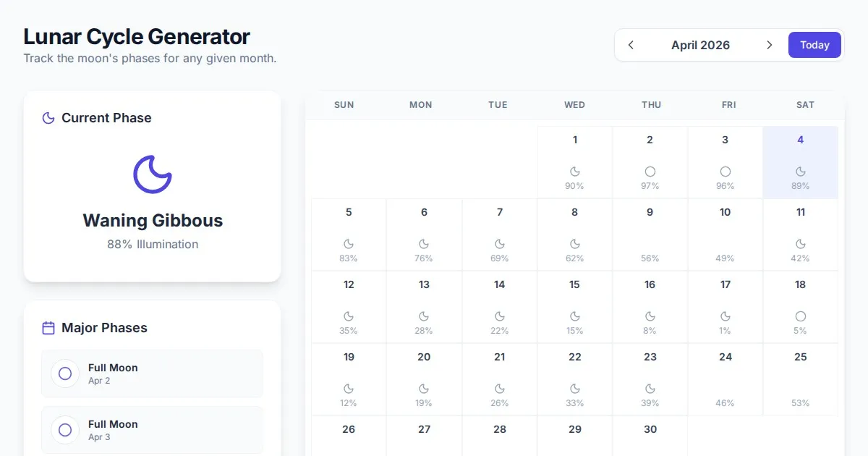Click the new moon icon on April 18

(800, 316)
